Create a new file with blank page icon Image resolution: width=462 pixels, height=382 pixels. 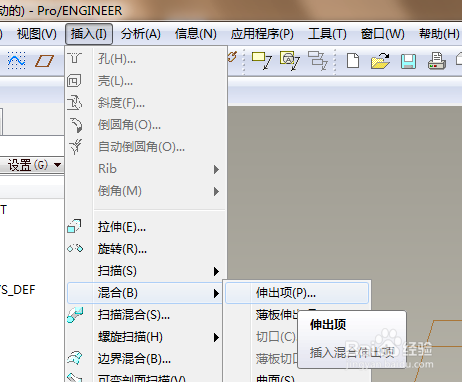(353, 61)
